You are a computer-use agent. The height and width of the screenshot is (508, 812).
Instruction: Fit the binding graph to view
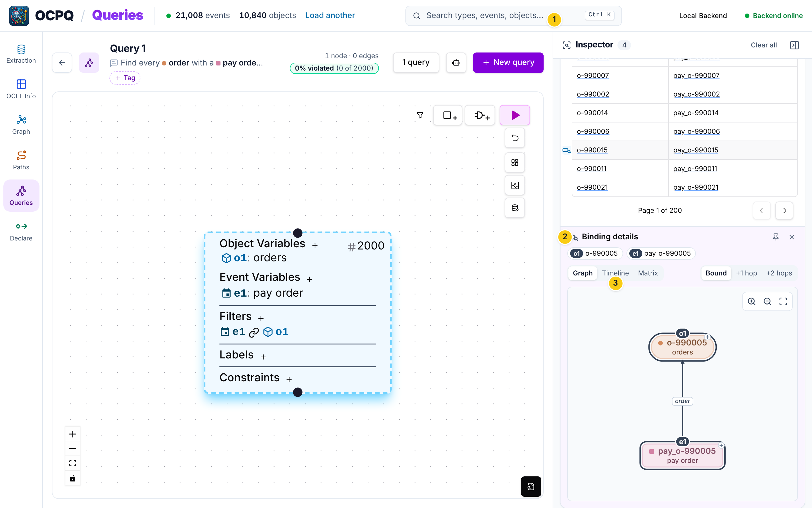click(783, 301)
